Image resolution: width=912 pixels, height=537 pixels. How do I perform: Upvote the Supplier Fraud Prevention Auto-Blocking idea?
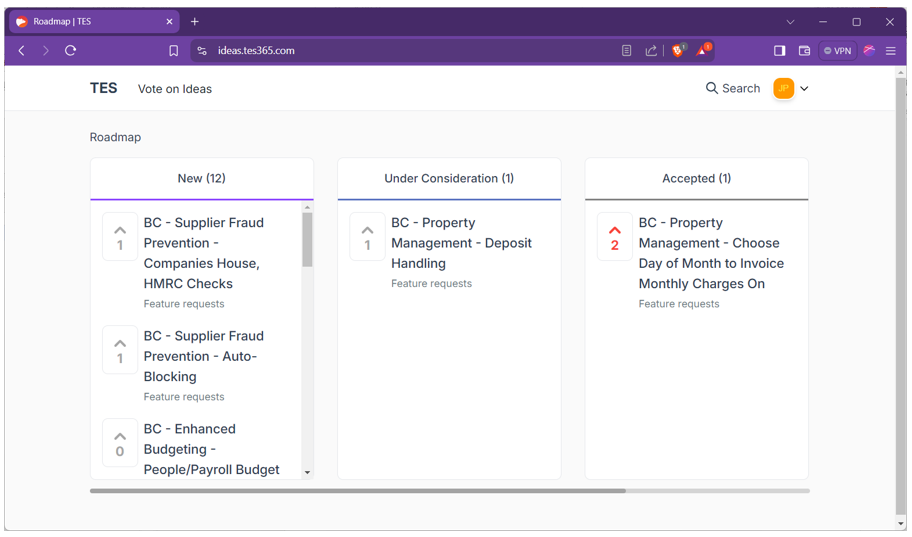click(120, 350)
